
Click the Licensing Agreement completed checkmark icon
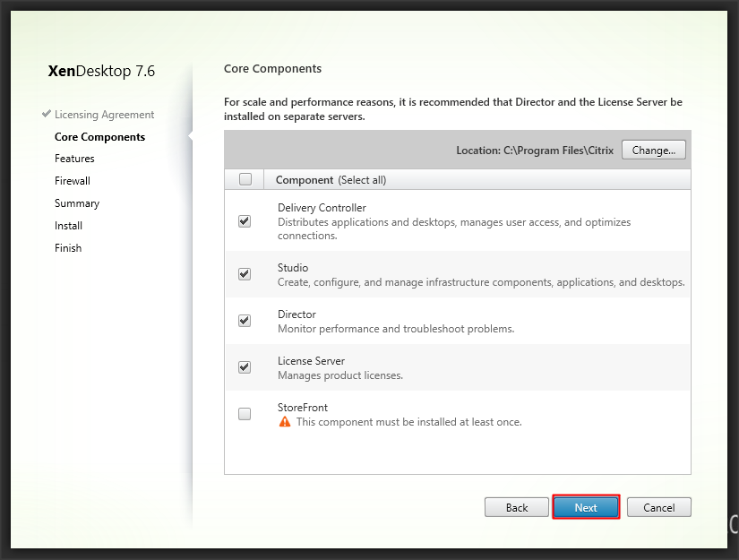coord(46,115)
